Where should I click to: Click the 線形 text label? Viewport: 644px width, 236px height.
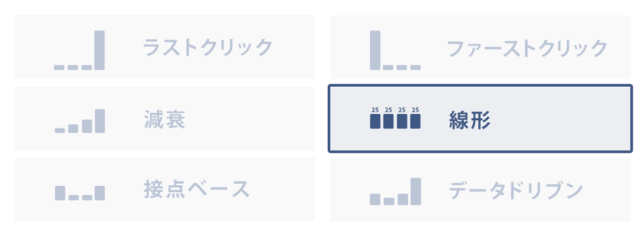tap(469, 121)
